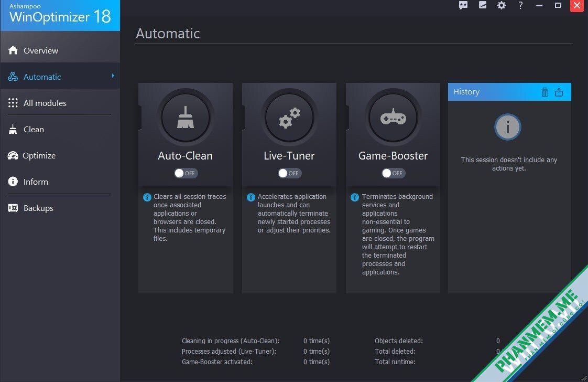
Task: Click 'Processes adjusted (Live-Tuner):' label
Action: click(228, 351)
